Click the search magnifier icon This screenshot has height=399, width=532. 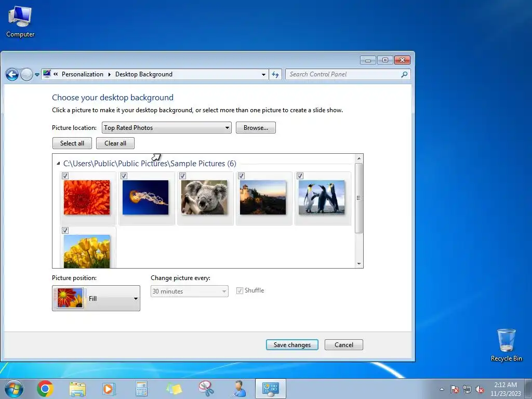coord(404,74)
